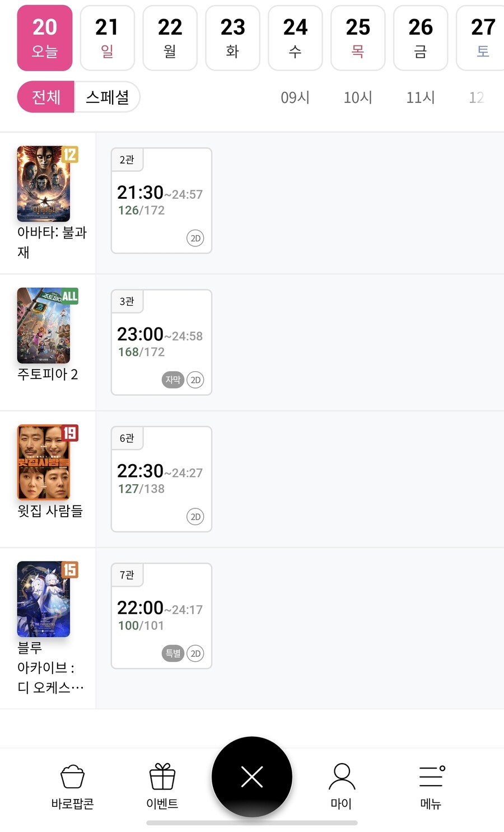
Task: Jump to the 11시 time slot
Action: 421,97
